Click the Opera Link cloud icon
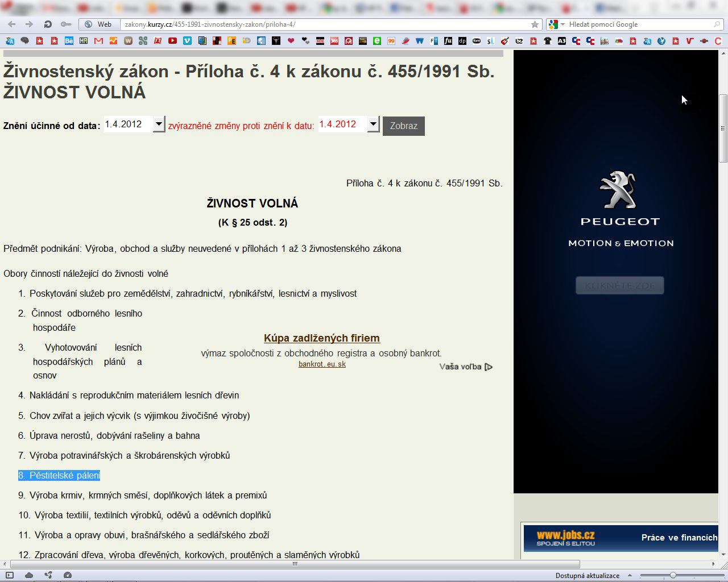Viewport: 728px width, 582px height. 29,575
